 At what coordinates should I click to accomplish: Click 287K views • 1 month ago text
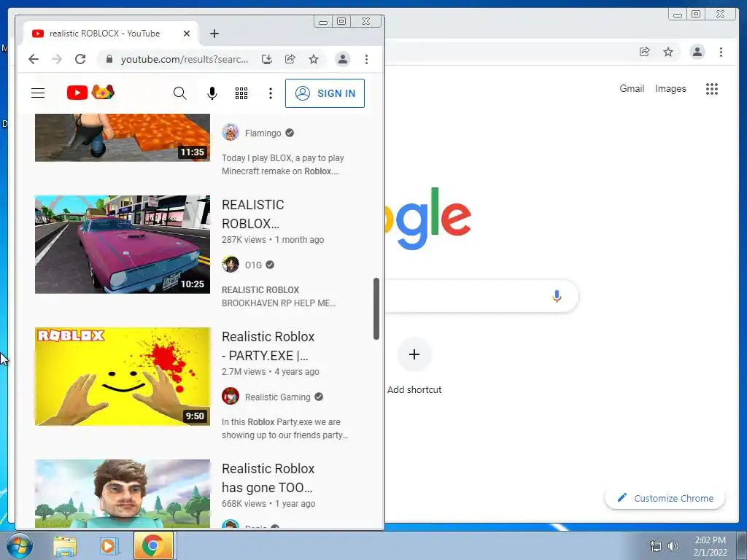point(273,240)
